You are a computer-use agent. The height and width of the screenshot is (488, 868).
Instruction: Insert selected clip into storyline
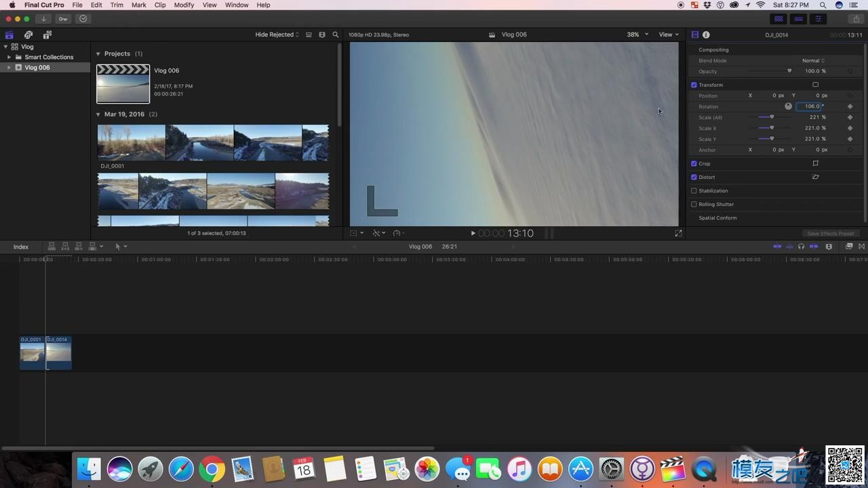coord(65,247)
